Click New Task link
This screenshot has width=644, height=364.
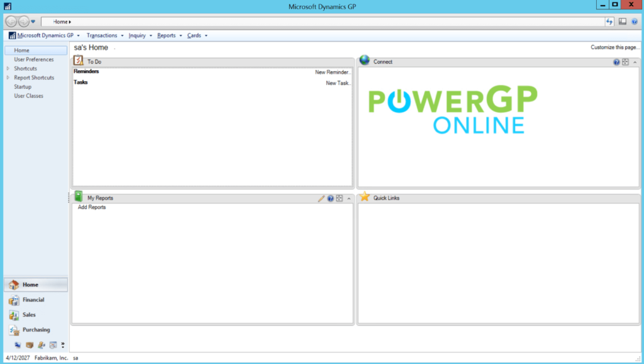(338, 82)
